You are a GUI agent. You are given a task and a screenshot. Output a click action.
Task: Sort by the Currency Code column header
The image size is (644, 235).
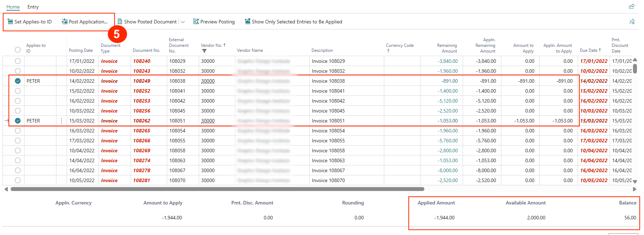click(400, 45)
